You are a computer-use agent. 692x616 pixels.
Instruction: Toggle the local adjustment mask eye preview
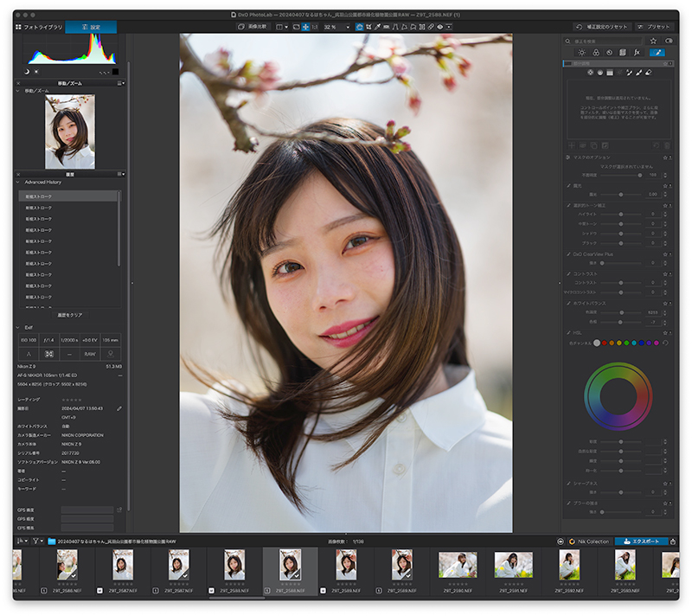pos(440,27)
